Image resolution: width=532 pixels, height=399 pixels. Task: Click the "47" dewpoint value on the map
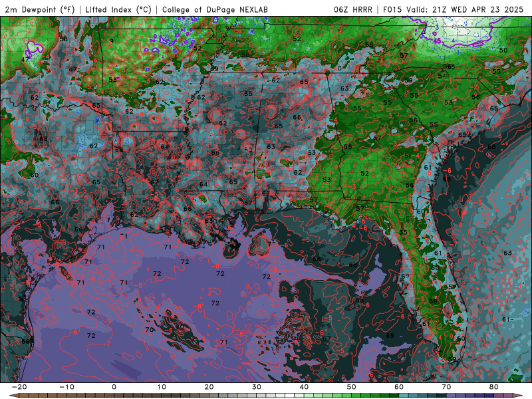25,59
